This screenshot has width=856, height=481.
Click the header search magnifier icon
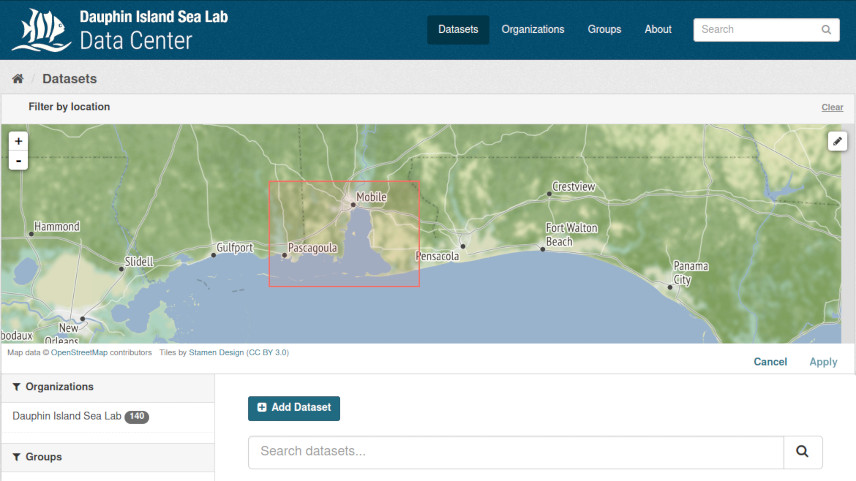click(x=827, y=30)
